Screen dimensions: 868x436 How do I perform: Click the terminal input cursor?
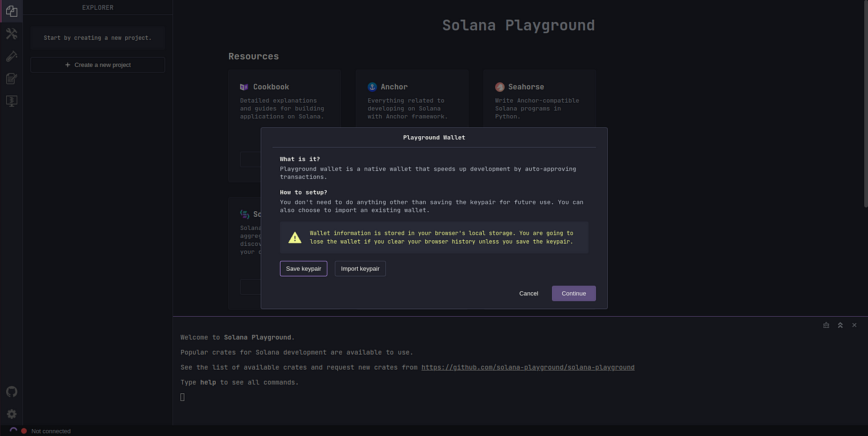[182, 397]
